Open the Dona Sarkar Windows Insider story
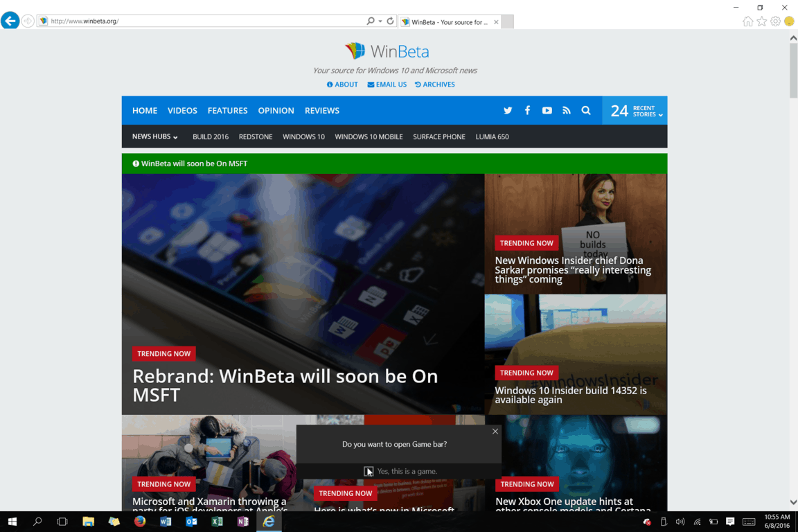 coord(573,270)
